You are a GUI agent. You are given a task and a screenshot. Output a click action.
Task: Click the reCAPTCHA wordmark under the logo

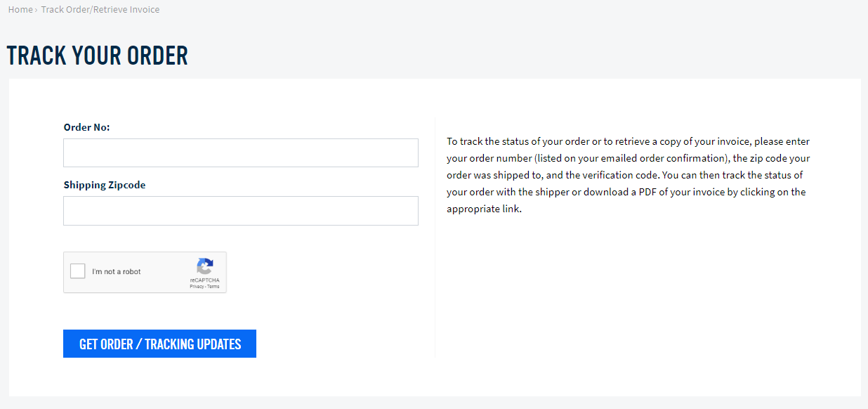[204, 280]
